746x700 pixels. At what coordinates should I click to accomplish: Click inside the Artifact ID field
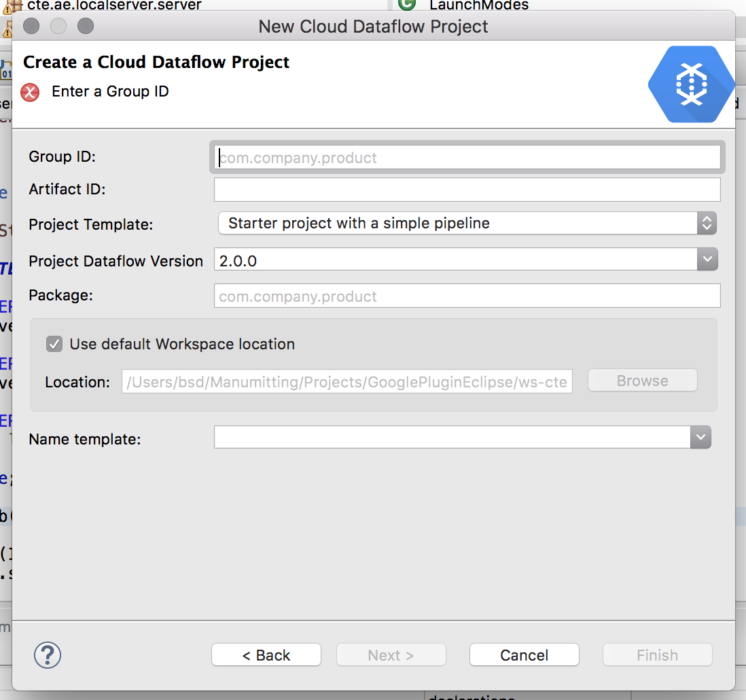[467, 190]
